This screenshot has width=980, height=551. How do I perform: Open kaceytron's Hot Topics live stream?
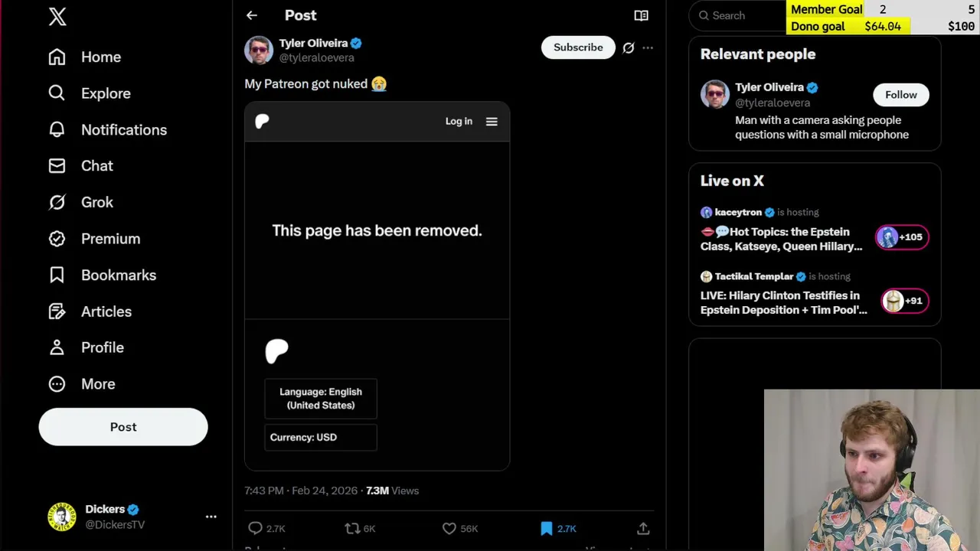tap(781, 239)
